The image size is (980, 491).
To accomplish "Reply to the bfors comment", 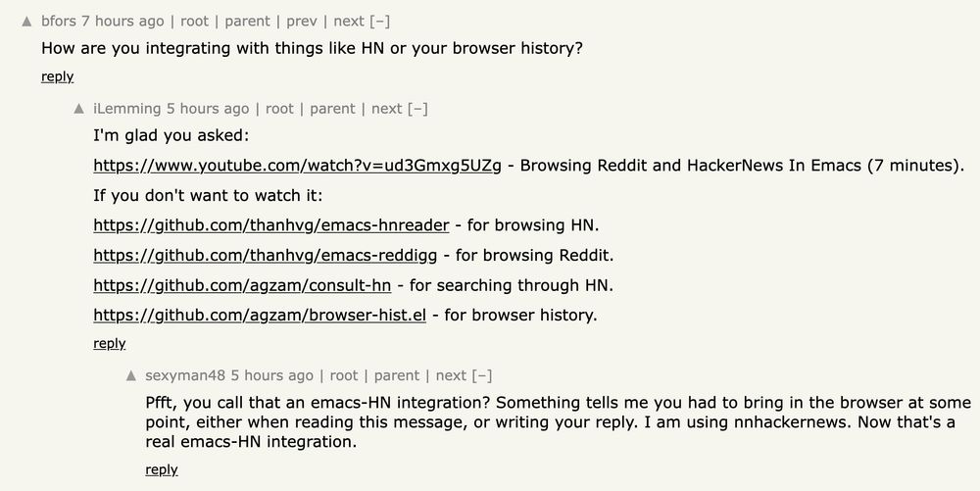I will point(58,76).
